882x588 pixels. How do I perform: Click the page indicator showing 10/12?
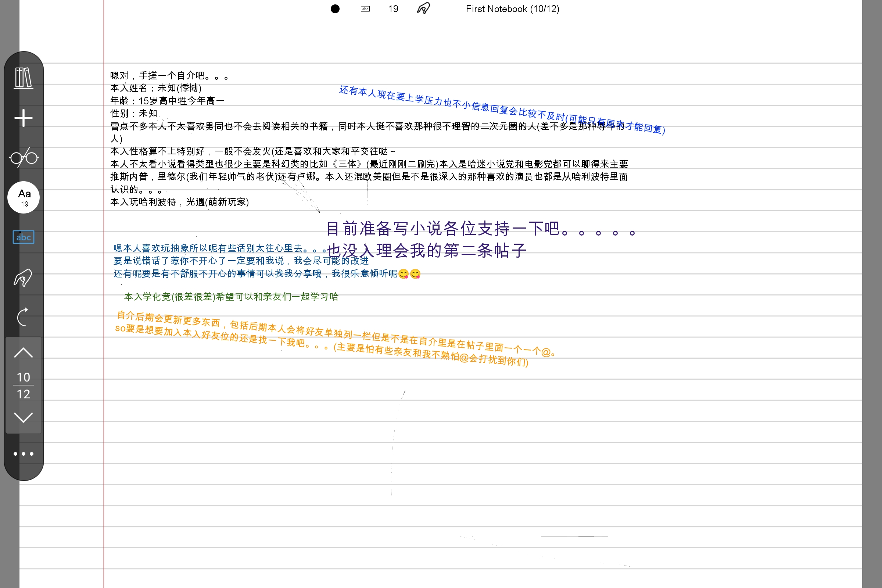point(23,386)
